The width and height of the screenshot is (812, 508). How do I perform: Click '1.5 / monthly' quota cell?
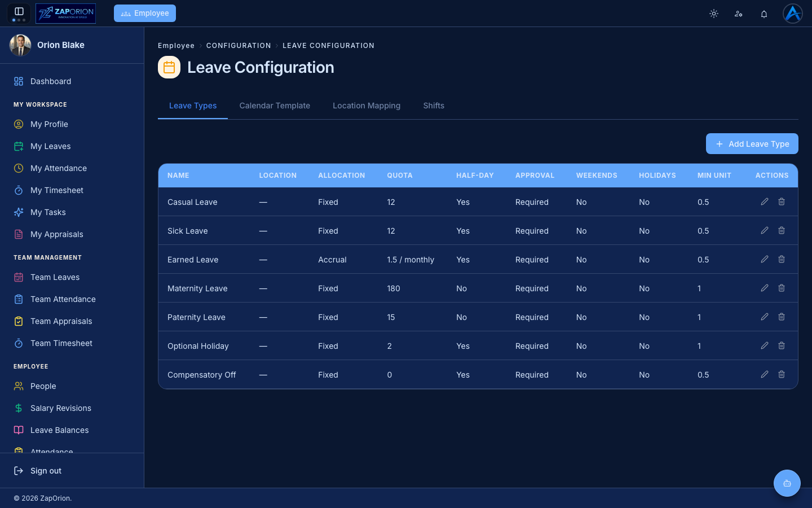[411, 260]
